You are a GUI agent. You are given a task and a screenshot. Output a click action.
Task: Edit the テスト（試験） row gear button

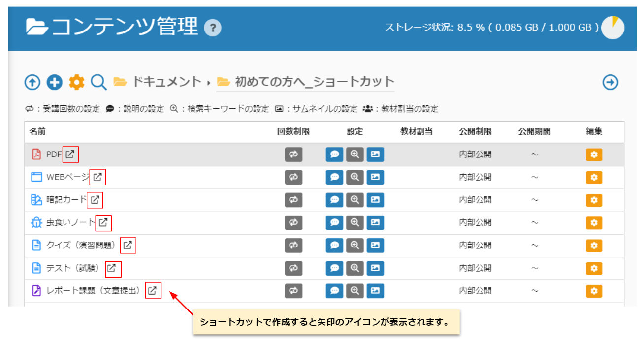[594, 268]
